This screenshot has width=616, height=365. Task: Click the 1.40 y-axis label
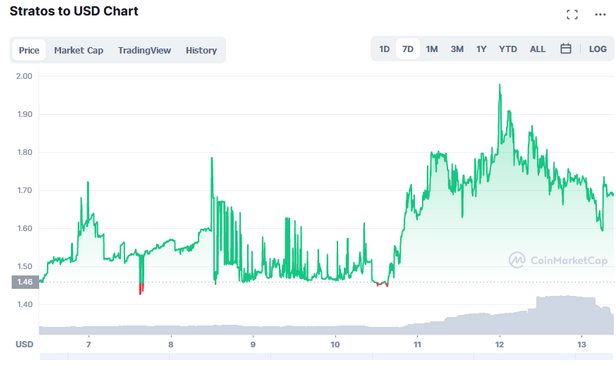[25, 304]
